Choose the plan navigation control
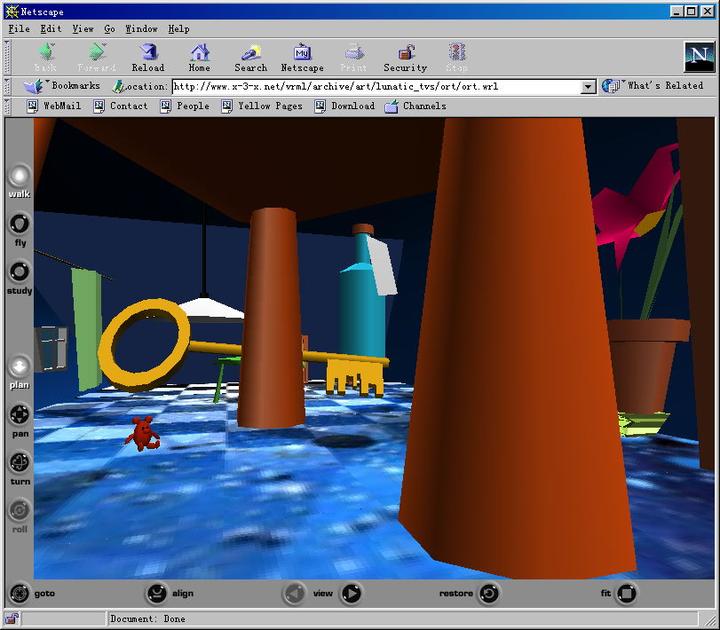 point(19,367)
